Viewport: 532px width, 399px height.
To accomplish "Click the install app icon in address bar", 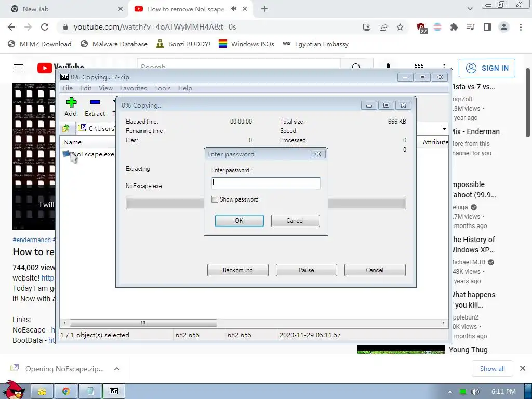I will pyautogui.click(x=366, y=27).
